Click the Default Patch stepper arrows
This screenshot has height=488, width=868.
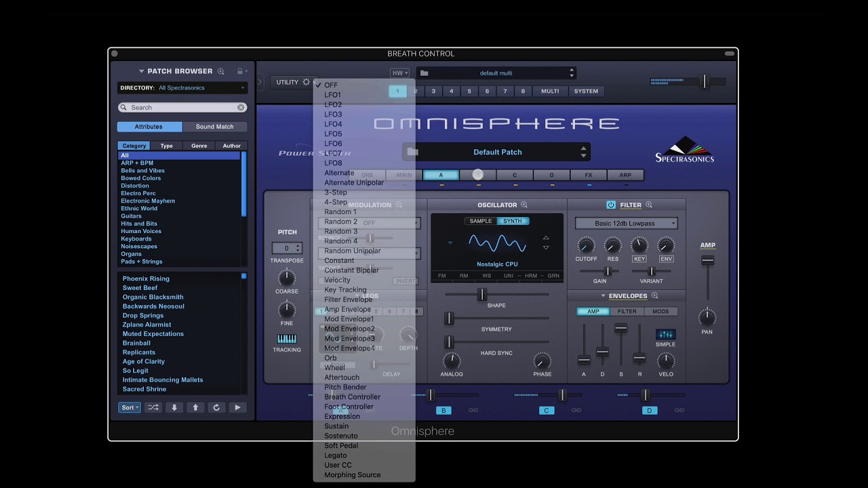coord(583,152)
